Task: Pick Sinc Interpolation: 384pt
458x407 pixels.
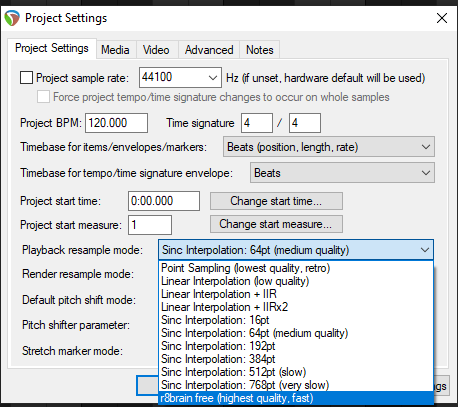Action: pos(296,359)
